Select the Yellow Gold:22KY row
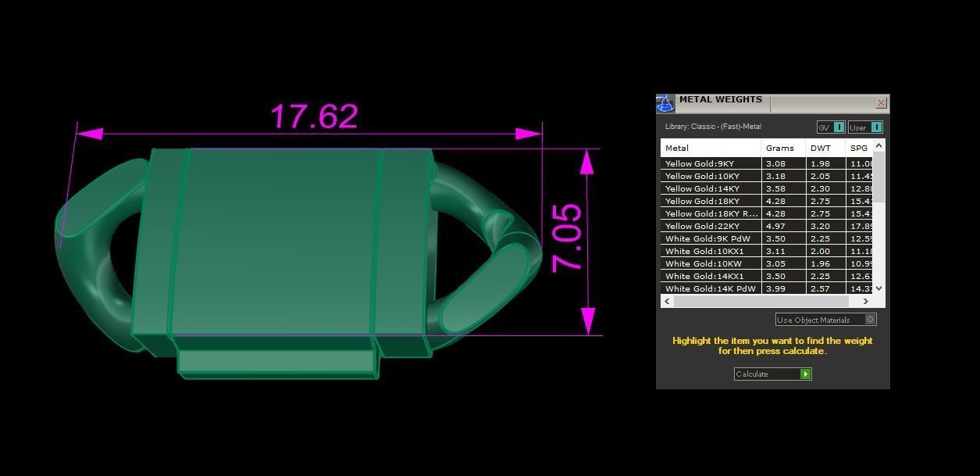 click(x=767, y=226)
